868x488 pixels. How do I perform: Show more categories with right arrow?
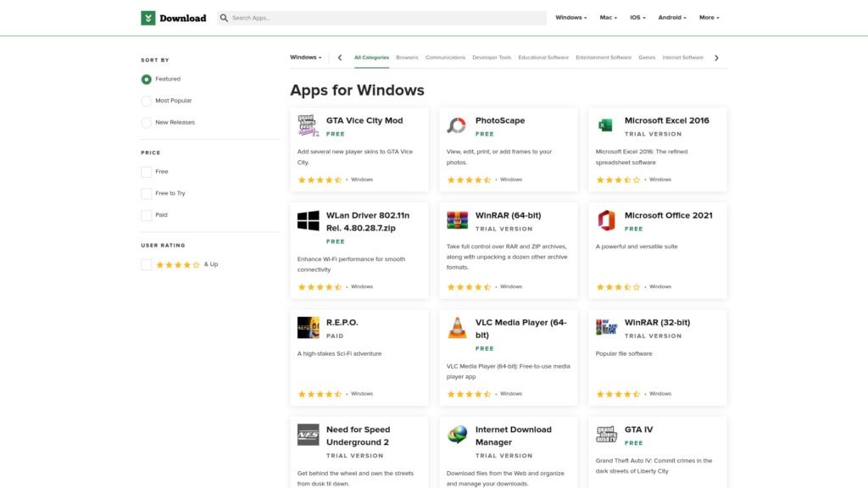pos(716,58)
